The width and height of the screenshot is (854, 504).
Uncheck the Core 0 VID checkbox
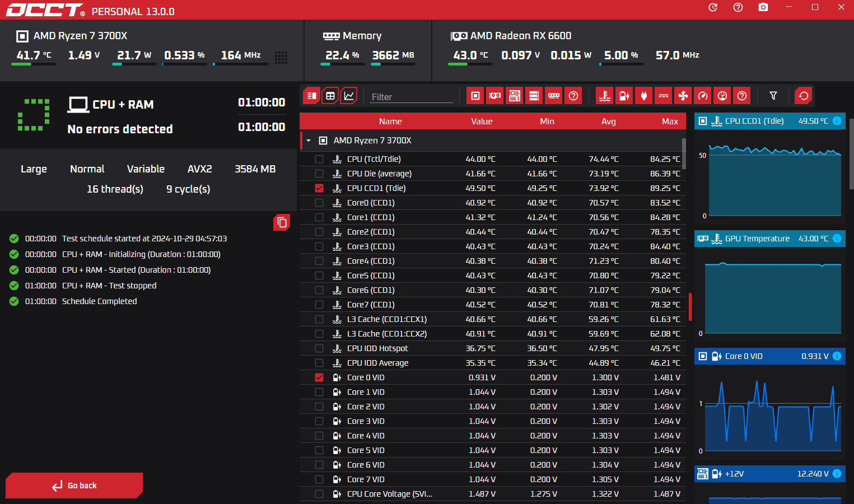point(319,377)
